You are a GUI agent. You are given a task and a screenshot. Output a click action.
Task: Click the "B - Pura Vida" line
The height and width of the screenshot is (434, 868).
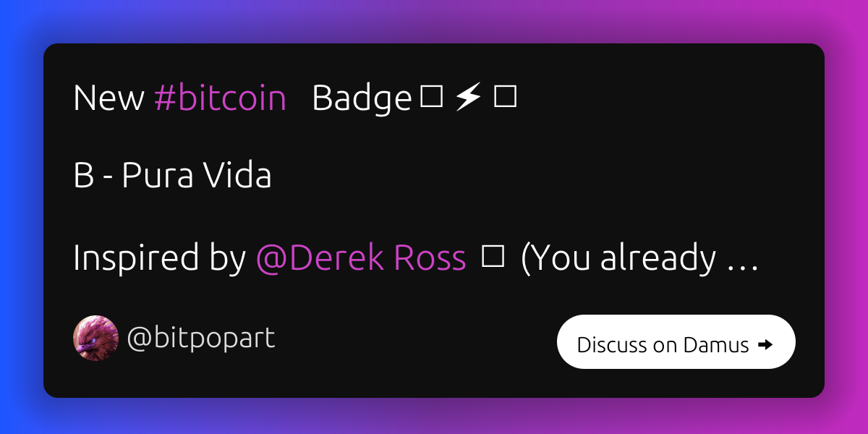coord(172,177)
